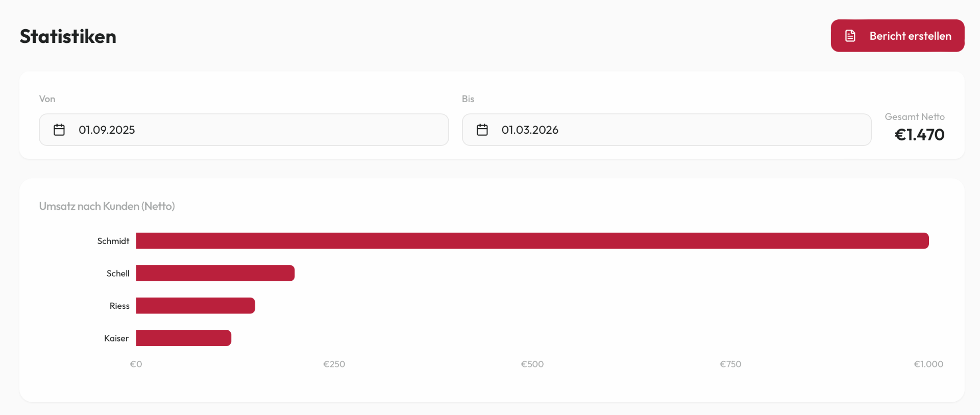Click the Riess customer label
The image size is (980, 415).
[119, 306]
